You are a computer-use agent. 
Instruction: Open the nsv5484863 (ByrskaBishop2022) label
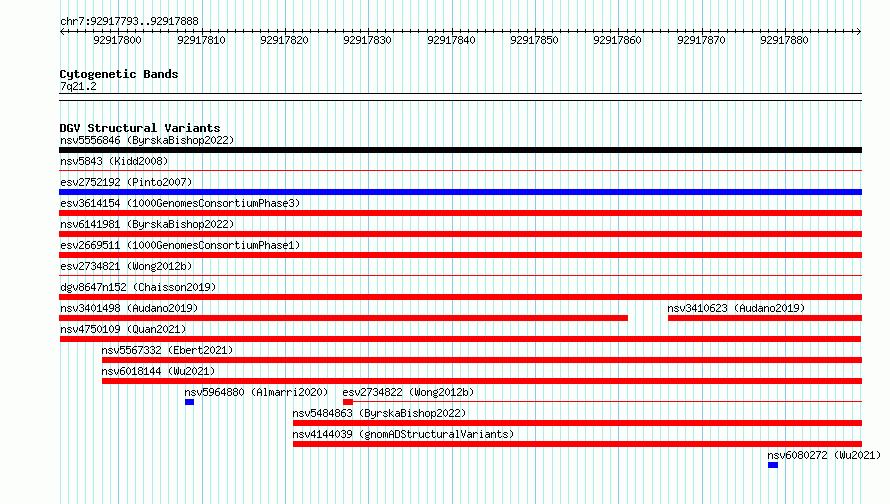[x=379, y=413]
